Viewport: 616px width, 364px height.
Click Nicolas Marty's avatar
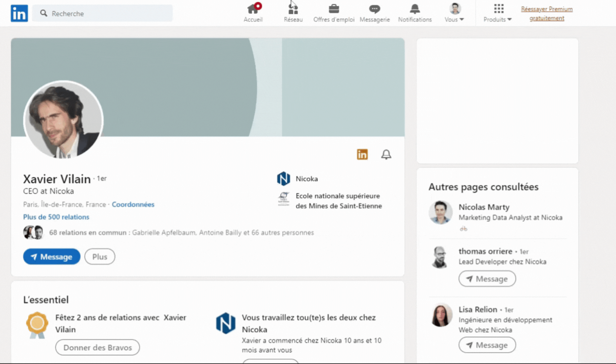pyautogui.click(x=440, y=212)
